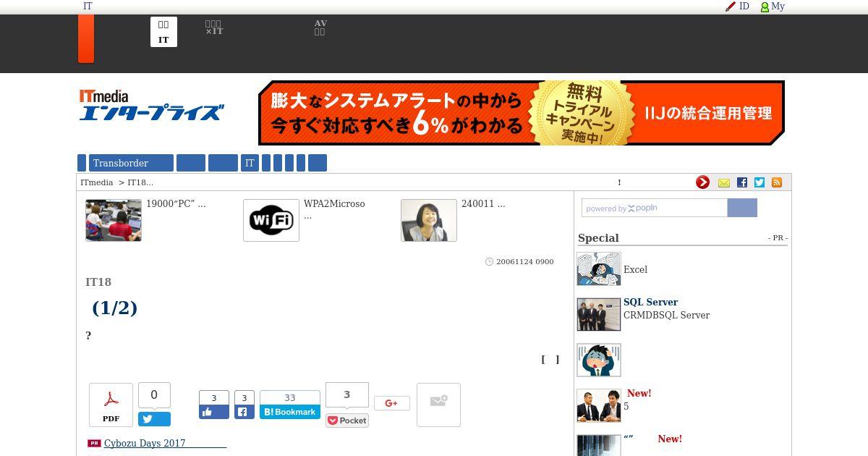Open the 19000 "PC" article link
Image resolution: width=868 pixels, height=456 pixels.
tap(176, 204)
